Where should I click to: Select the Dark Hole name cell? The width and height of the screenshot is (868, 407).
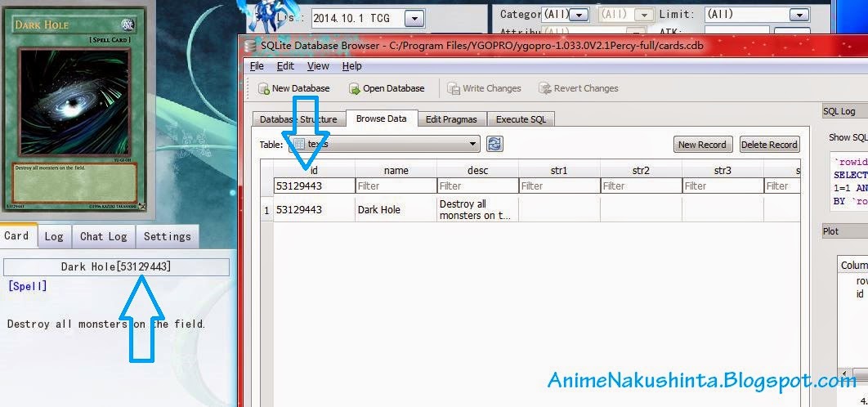tap(396, 210)
